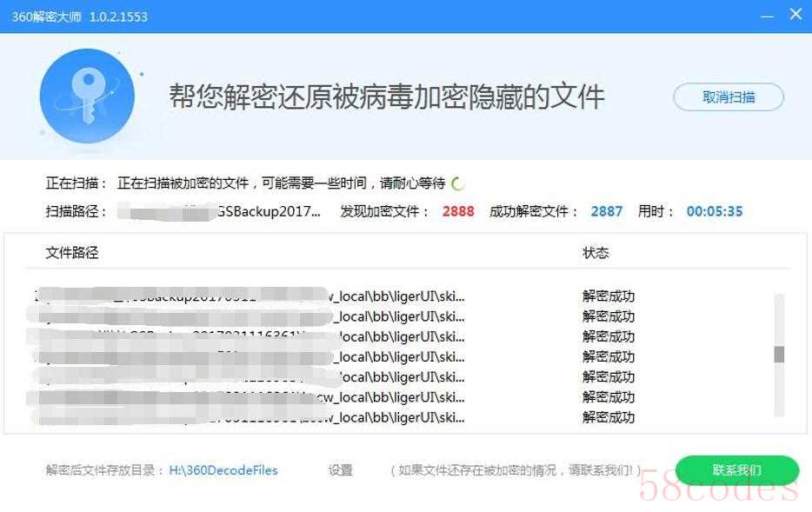Click the last row's 解密成功 status
The height and width of the screenshot is (512, 812).
[609, 417]
